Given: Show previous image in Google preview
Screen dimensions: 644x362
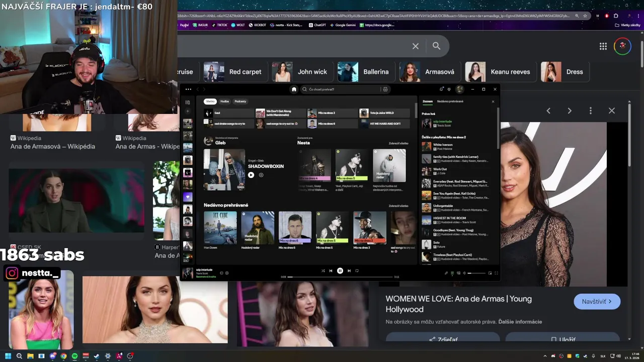Looking at the screenshot, I should coord(548,111).
